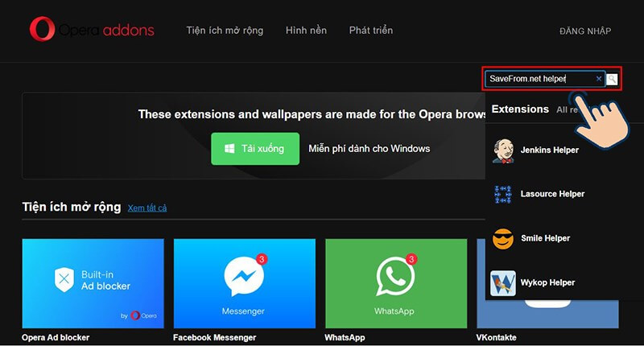Viewport: 644px width, 346px height.
Task: Click the ĐĂNG NHẬP login link
Action: coord(585,31)
